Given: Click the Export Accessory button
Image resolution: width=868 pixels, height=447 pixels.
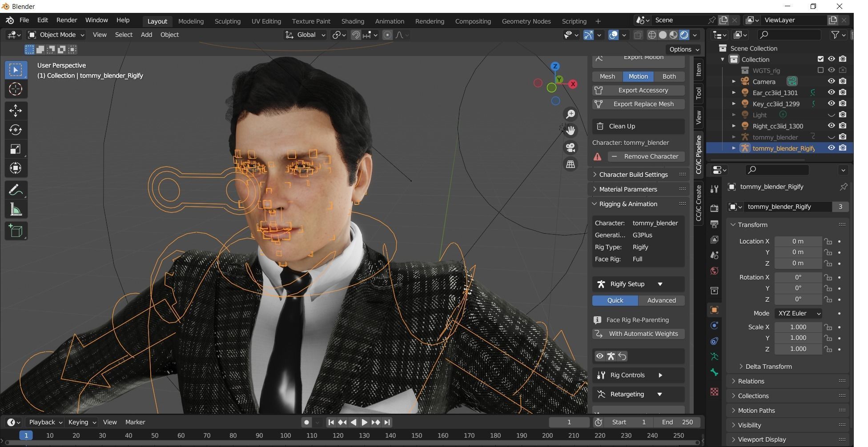Looking at the screenshot, I should (x=638, y=90).
